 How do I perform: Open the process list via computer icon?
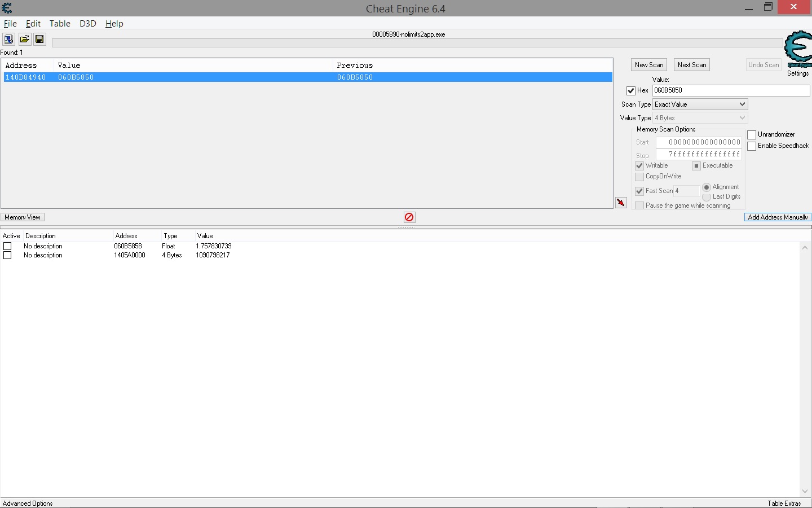pyautogui.click(x=8, y=39)
